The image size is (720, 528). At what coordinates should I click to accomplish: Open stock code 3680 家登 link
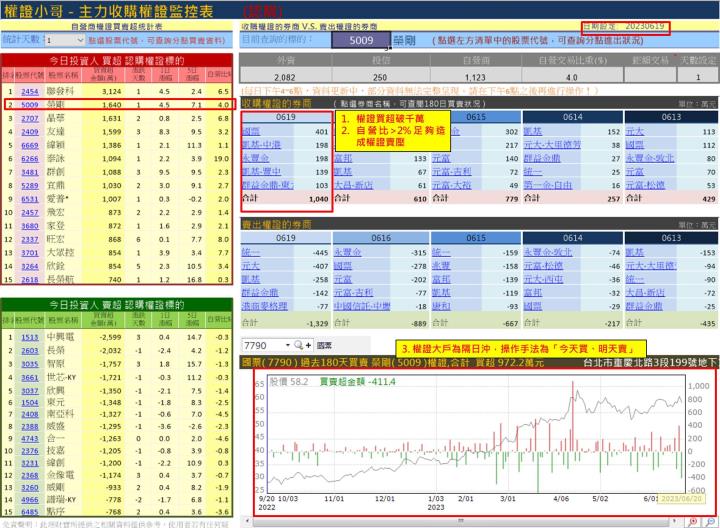[x=29, y=226]
